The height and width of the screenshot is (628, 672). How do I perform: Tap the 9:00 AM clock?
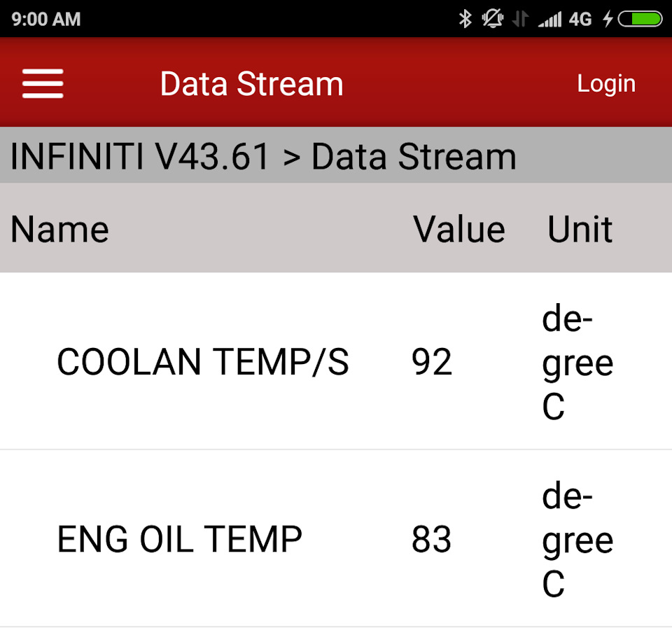[46, 20]
